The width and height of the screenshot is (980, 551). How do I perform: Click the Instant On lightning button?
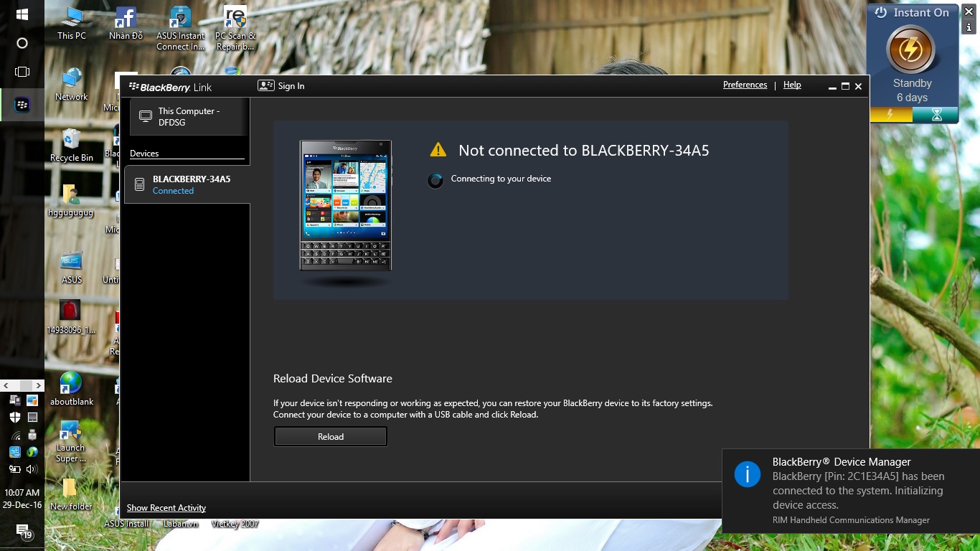910,50
